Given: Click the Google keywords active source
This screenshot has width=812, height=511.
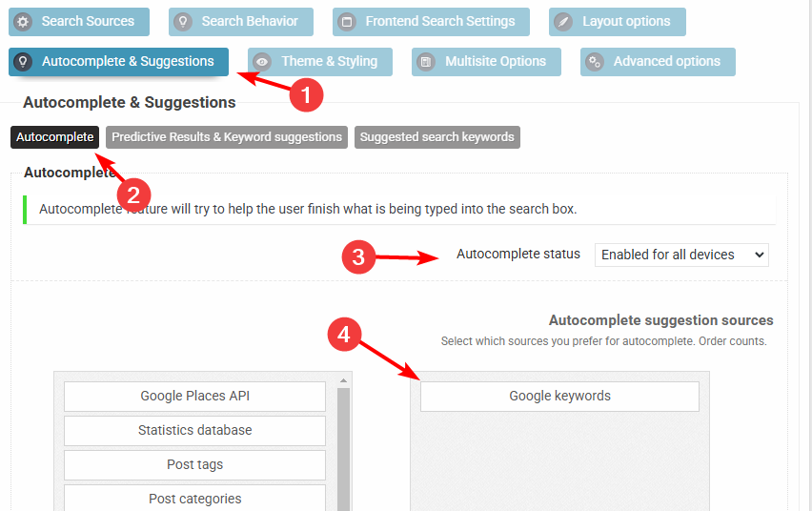Looking at the screenshot, I should (x=559, y=397).
